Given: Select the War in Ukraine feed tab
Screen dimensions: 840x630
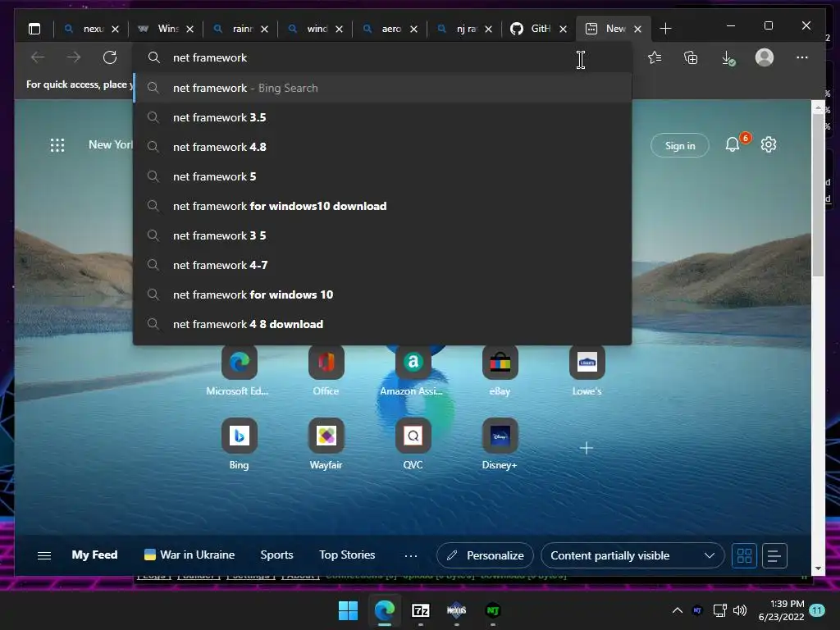Looking at the screenshot, I should [189, 555].
